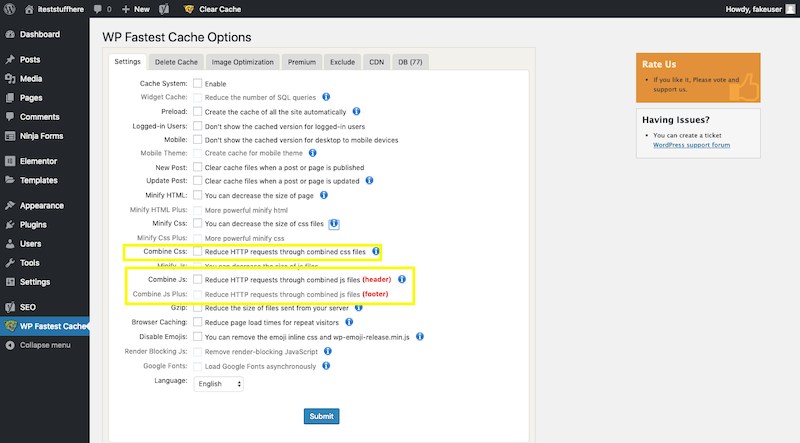Click the info icon beside Combine Css
Screen dimensions: 800x443
pos(376,252)
